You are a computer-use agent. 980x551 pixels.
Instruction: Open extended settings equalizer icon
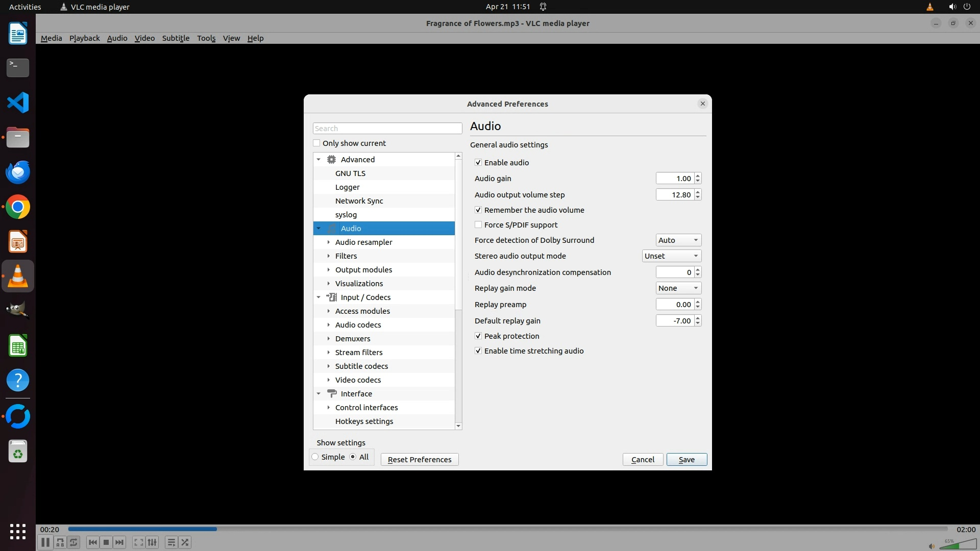coord(152,542)
